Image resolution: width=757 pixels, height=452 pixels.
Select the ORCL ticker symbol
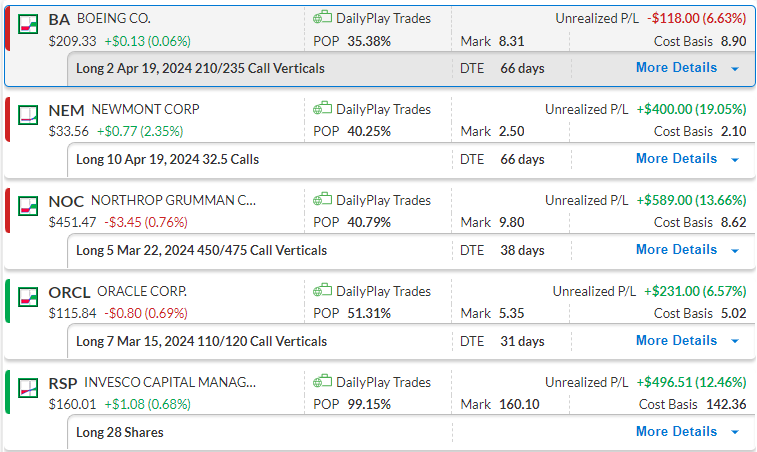point(70,293)
